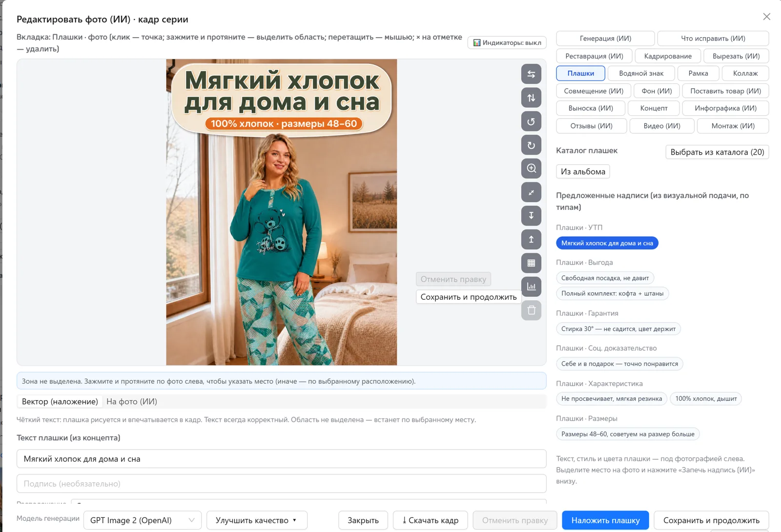
Task: Open the Видео (ИИ) tab
Action: (x=661, y=126)
